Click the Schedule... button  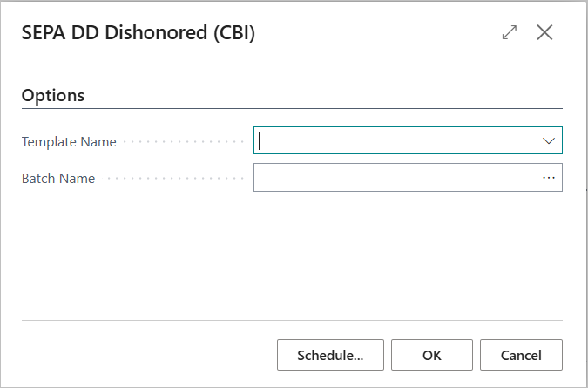tap(330, 355)
